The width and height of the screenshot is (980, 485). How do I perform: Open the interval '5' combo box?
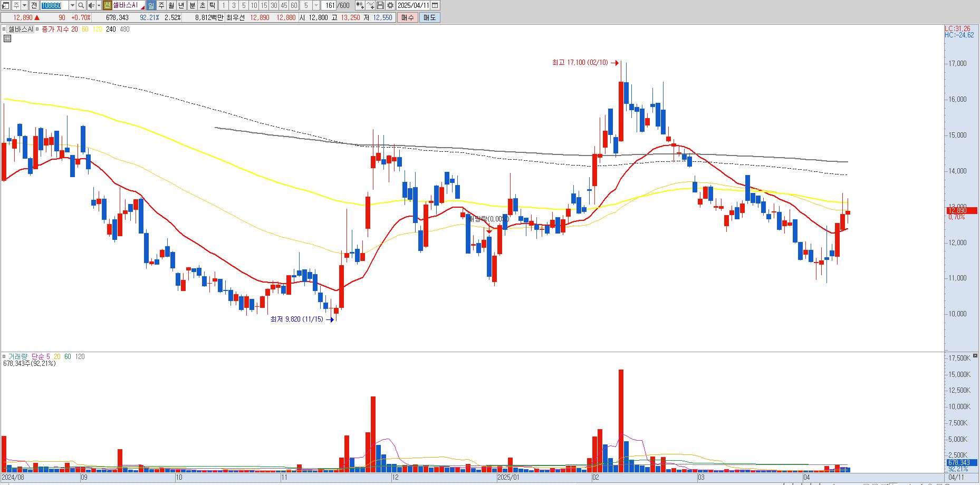[x=310, y=5]
